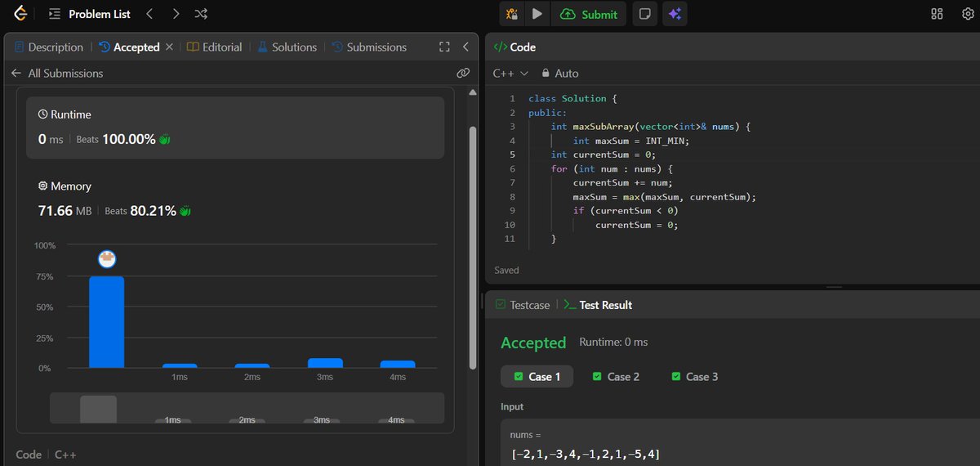Open the layout grid icon
The height and width of the screenshot is (466, 980).
937,14
